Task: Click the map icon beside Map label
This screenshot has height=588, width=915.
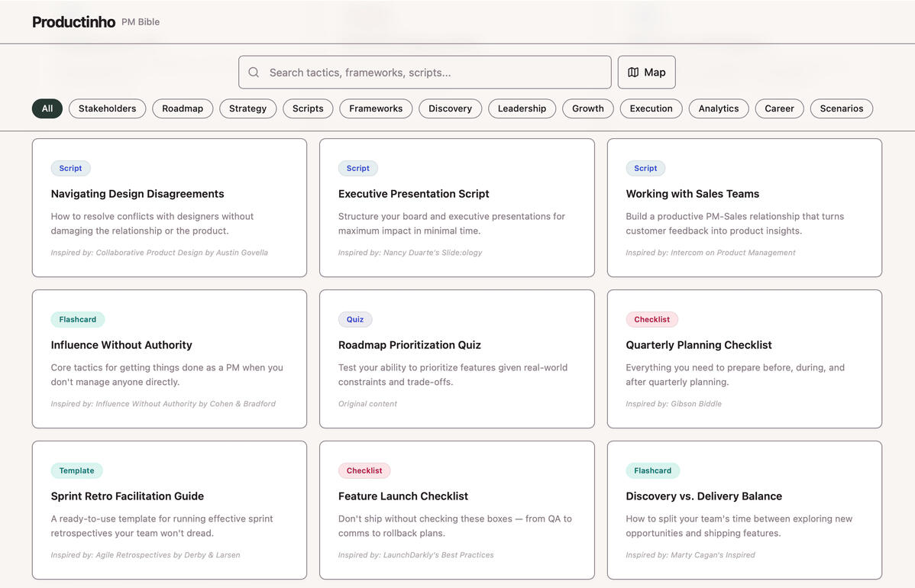Action: tap(633, 73)
